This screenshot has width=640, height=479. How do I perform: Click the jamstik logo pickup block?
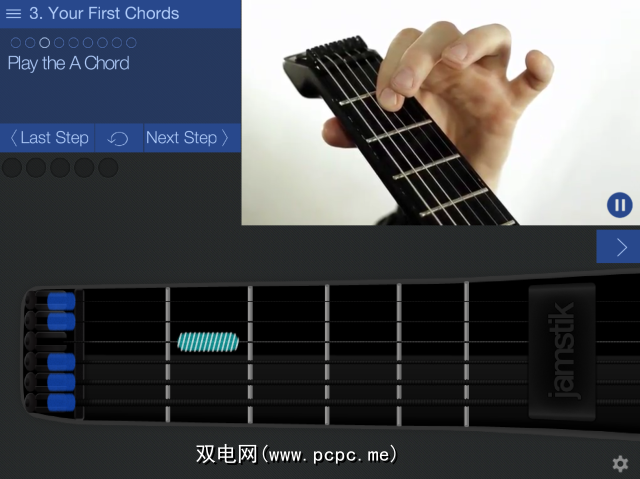(x=562, y=351)
